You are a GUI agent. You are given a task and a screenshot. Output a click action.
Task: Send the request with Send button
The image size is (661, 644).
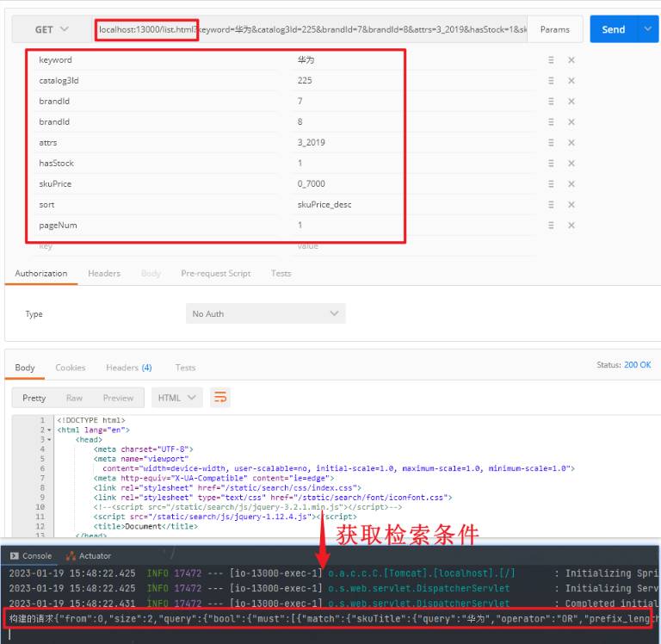click(x=615, y=29)
